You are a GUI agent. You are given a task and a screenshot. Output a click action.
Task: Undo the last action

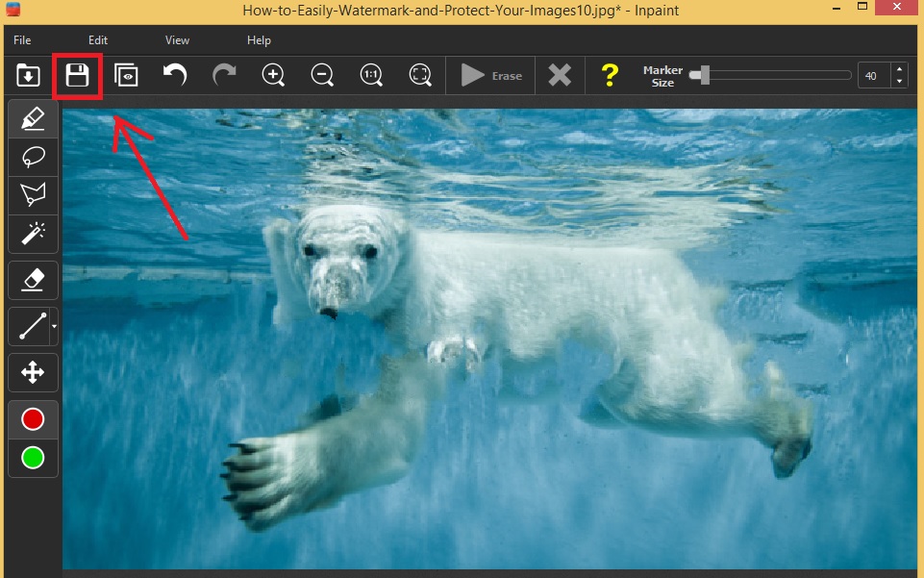click(175, 76)
